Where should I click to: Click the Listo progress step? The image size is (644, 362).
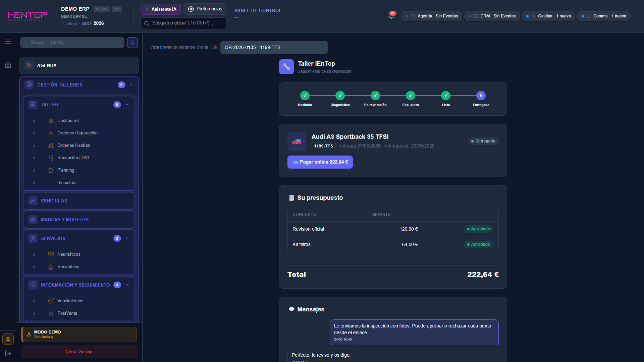point(446,96)
